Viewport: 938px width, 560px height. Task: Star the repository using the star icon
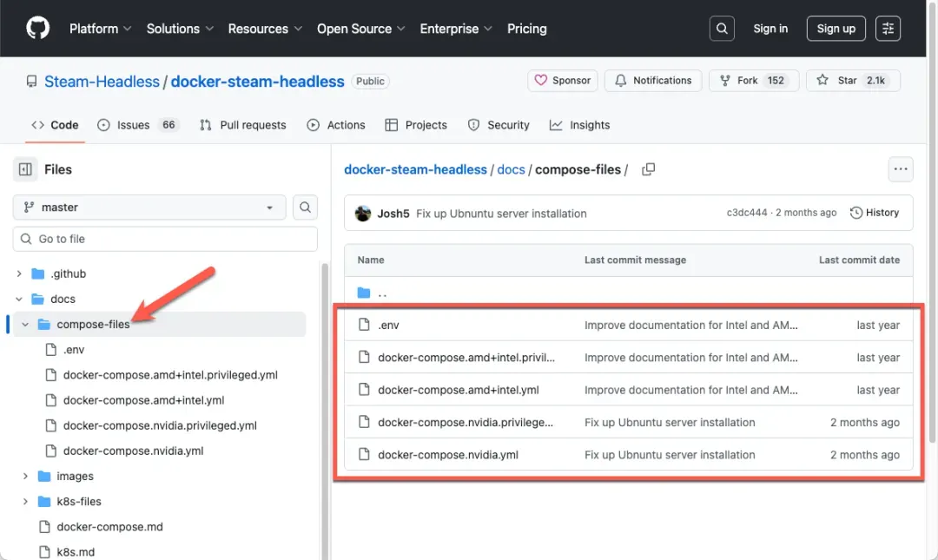[822, 80]
